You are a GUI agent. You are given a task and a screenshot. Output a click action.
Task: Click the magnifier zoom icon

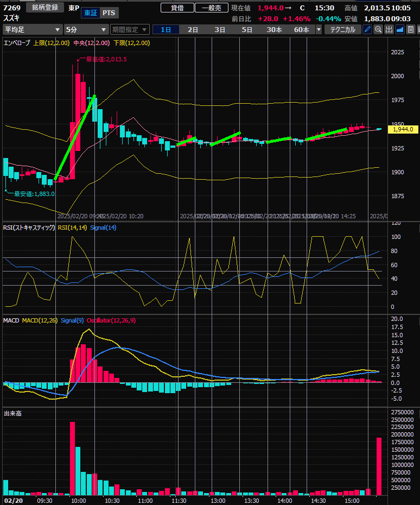coord(378,29)
